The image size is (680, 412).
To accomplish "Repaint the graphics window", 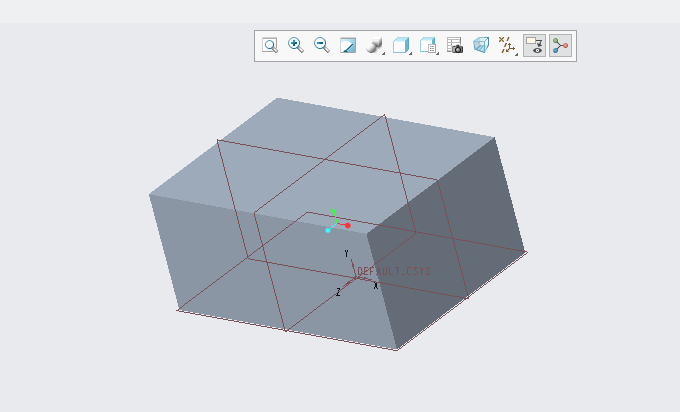I will tap(348, 45).
